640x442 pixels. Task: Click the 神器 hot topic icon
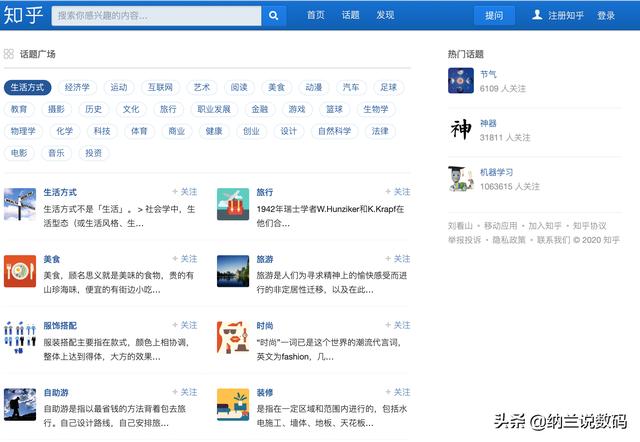coord(461,130)
